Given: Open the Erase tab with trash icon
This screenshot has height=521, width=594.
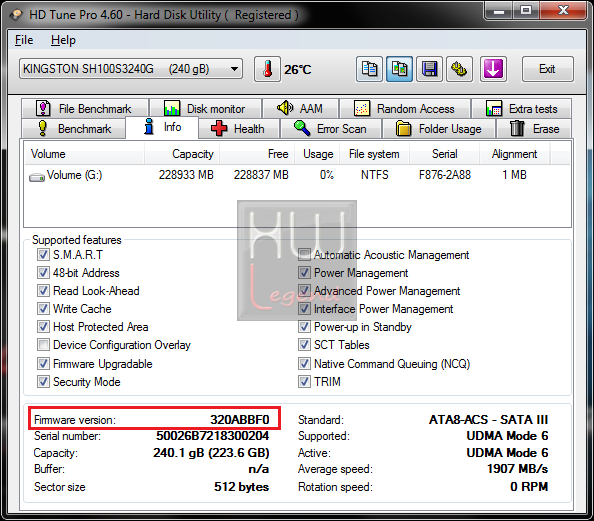Looking at the screenshot, I should (x=534, y=129).
